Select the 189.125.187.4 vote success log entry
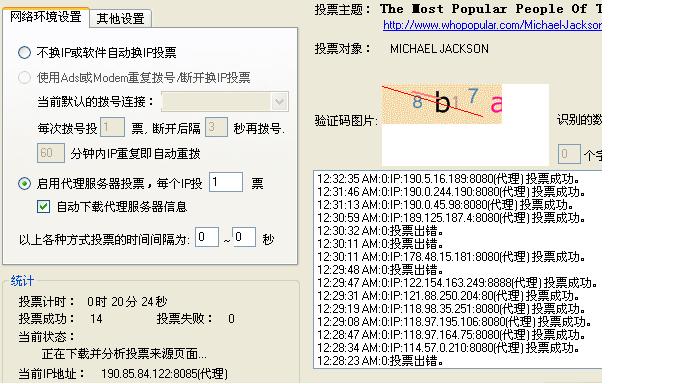The width and height of the screenshot is (683, 384). [x=451, y=218]
